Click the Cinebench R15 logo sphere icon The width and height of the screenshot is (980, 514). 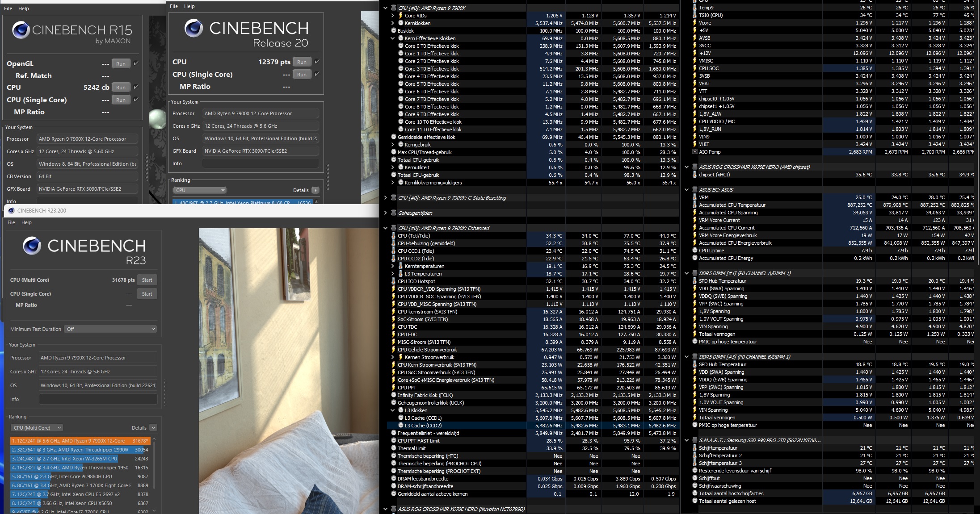21,30
